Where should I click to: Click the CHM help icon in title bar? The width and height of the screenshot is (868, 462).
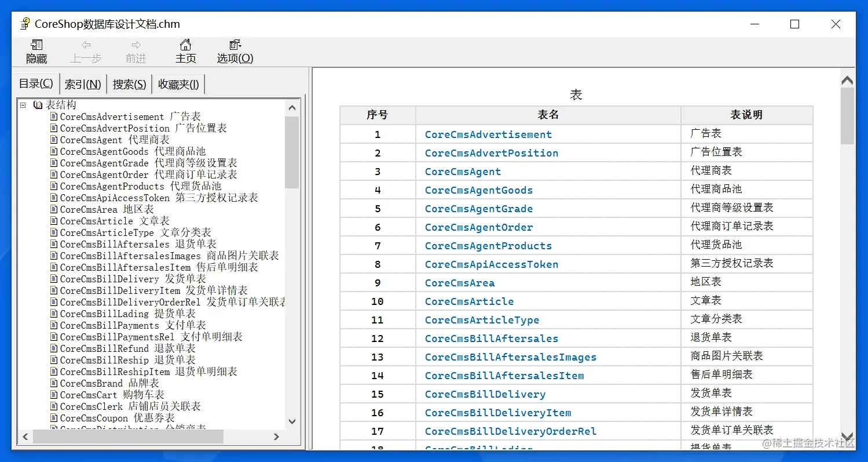point(25,24)
